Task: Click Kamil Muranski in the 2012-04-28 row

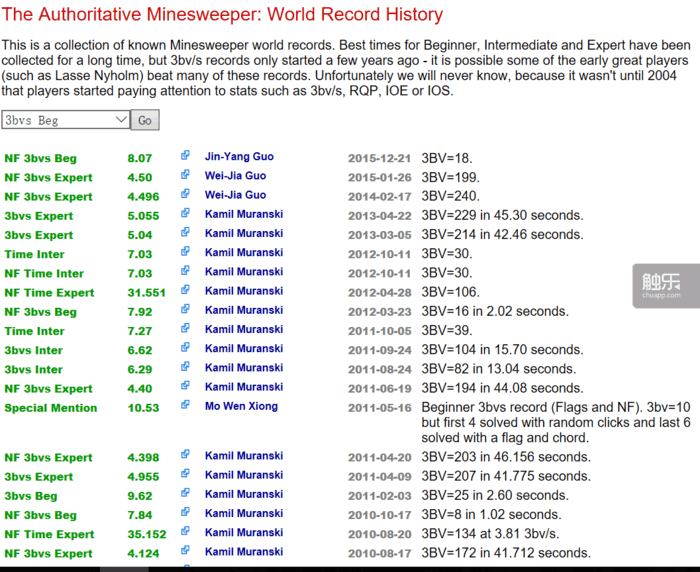Action: 244,292
